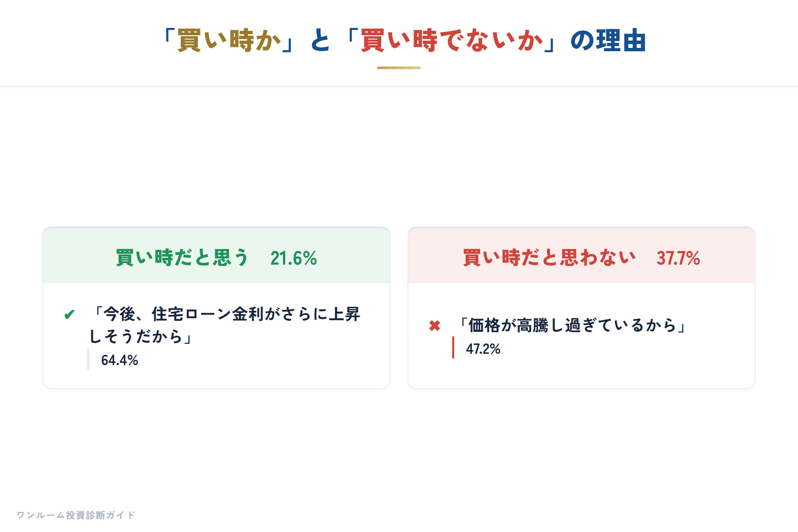The height and width of the screenshot is (532, 798).
Task: Click the 47.2% figure
Action: pos(483,349)
